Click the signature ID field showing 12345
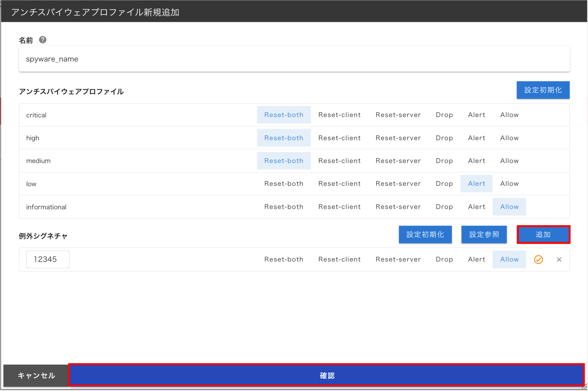 (48, 259)
